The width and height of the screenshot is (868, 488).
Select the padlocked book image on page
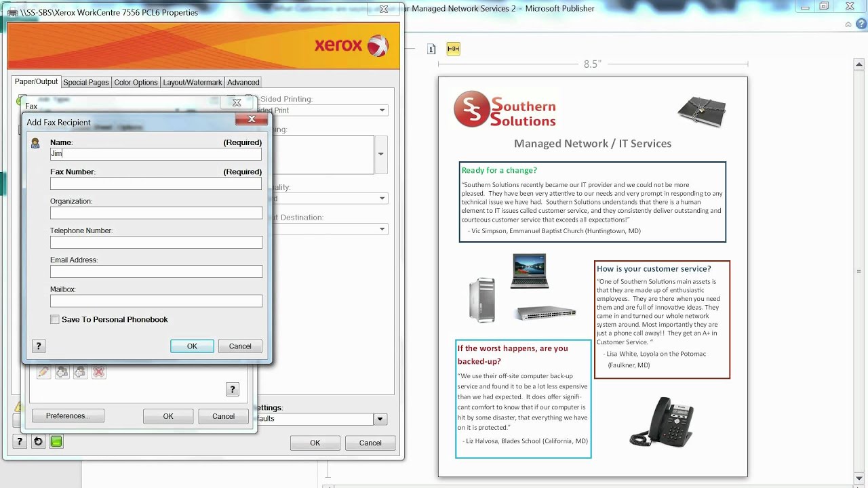[x=702, y=111]
